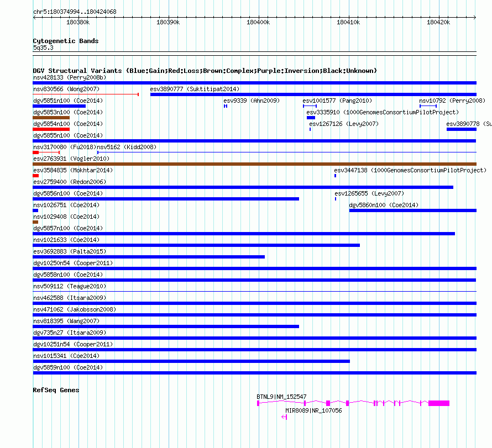This screenshot has height=448, width=492.
Task: Open the dgv5853n100 (Coe2014) complex variant
Action: click(51, 118)
